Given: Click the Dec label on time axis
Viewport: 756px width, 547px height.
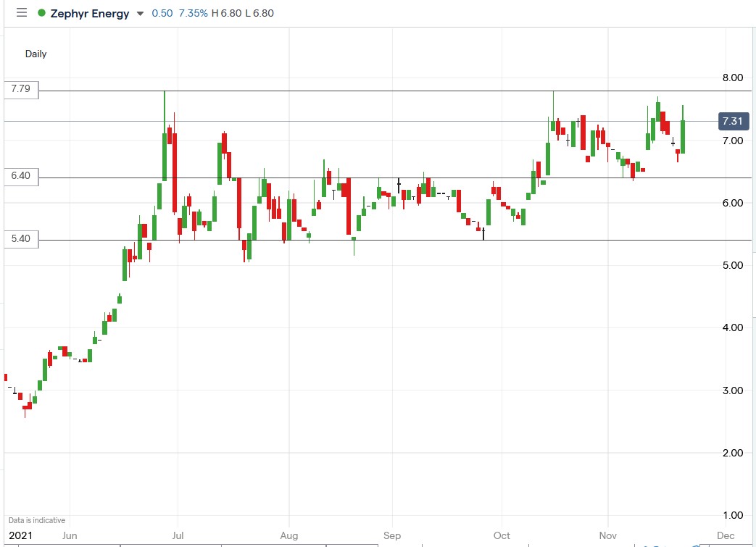Looking at the screenshot, I should pyautogui.click(x=726, y=535).
